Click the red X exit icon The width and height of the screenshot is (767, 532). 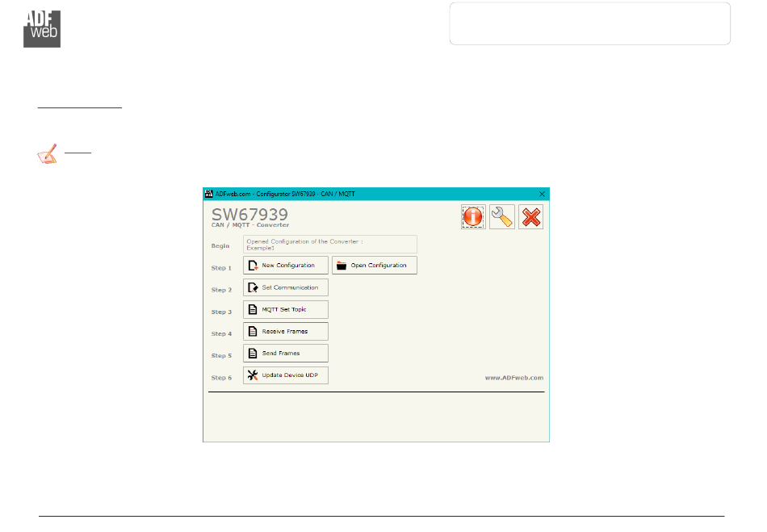click(x=530, y=217)
